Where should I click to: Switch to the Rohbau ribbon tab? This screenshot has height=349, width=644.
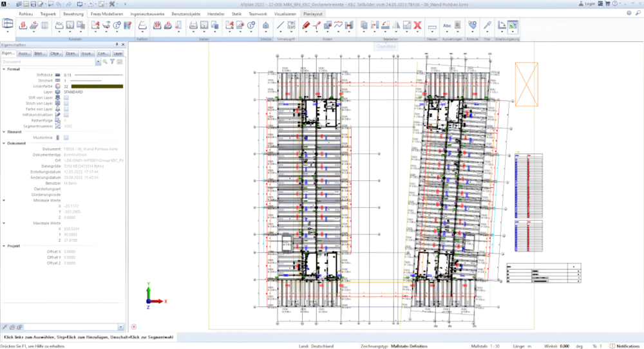26,12
